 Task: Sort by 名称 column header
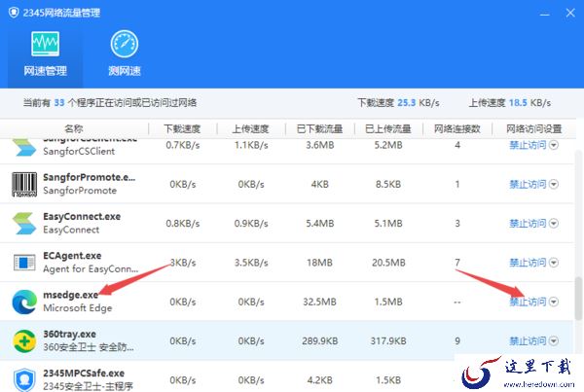[74, 128]
